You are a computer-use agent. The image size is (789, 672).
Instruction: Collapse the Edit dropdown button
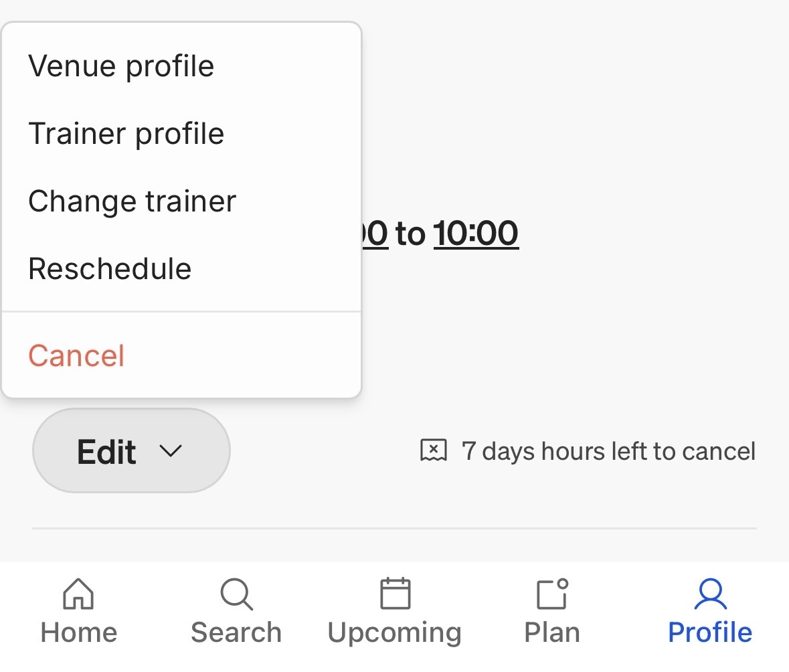click(x=131, y=450)
